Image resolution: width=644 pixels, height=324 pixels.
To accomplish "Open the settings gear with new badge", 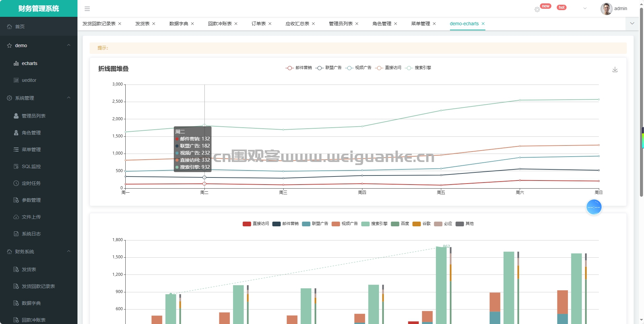I will [x=537, y=9].
